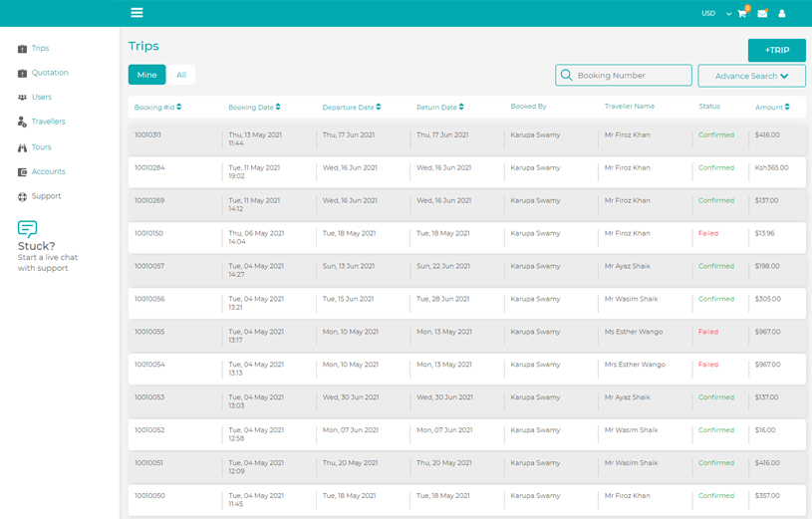
Task: Focus the Booking Number search field
Action: pos(624,75)
